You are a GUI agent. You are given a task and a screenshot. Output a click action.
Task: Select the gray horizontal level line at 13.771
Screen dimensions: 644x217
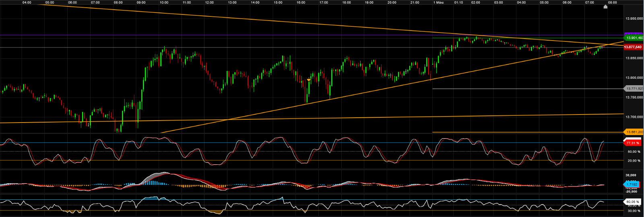click(x=523, y=88)
